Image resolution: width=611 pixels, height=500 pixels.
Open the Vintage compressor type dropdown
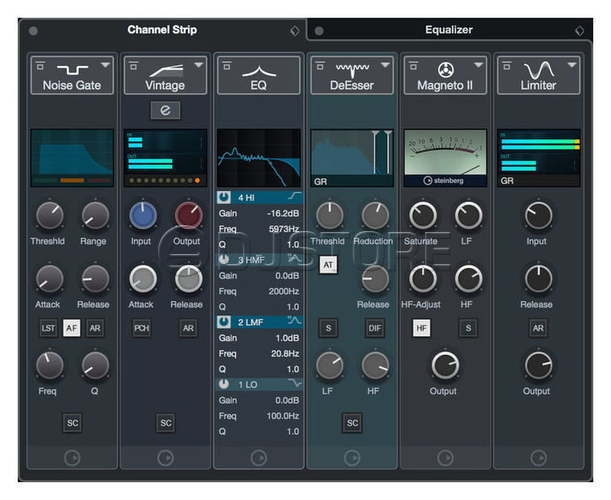pyautogui.click(x=199, y=65)
